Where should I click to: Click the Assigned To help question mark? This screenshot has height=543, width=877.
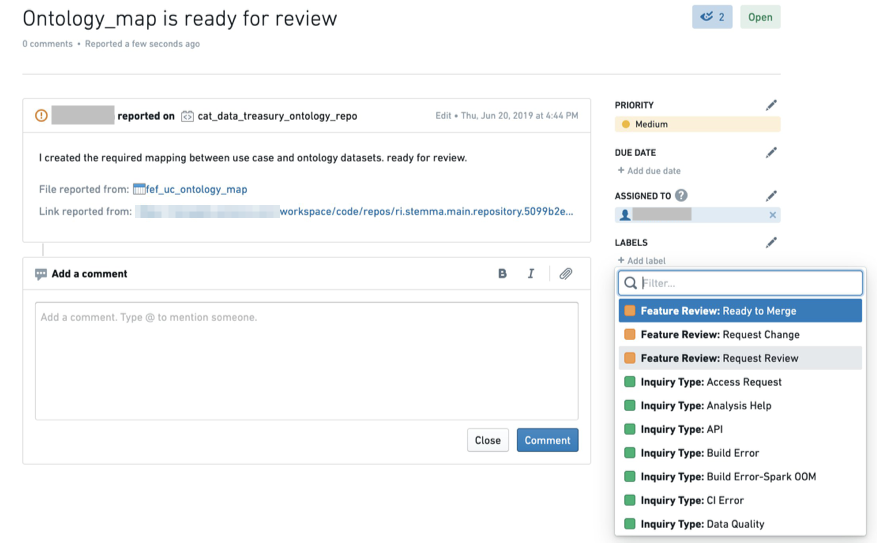tap(681, 196)
